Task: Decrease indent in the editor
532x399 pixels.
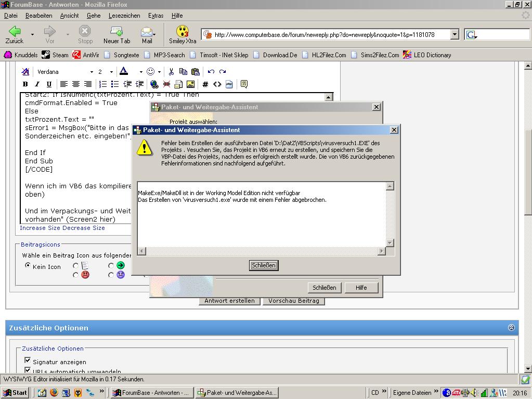Action: (127, 84)
